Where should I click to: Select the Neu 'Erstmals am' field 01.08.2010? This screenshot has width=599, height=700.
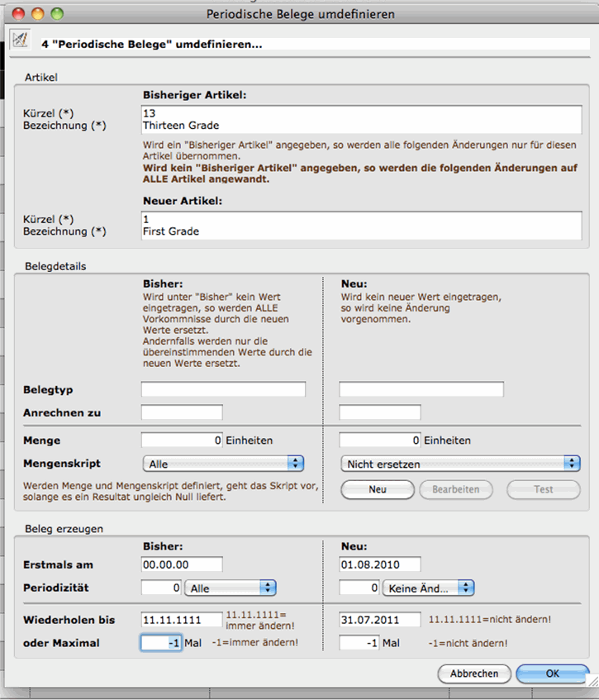coord(380,564)
